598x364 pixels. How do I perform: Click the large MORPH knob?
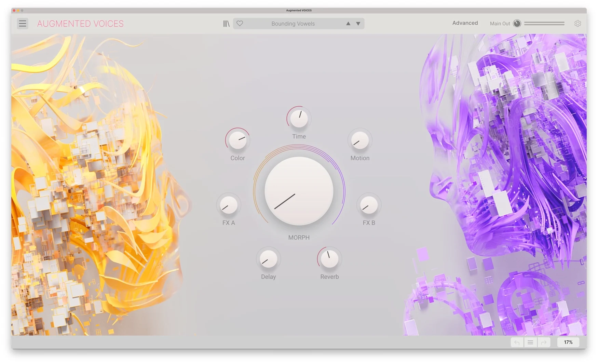coord(299,191)
